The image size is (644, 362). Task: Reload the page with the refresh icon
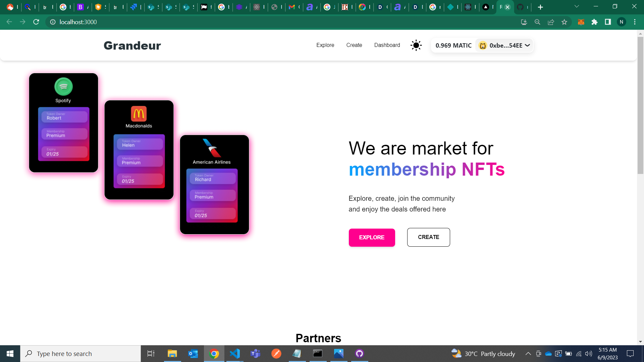coord(36,22)
